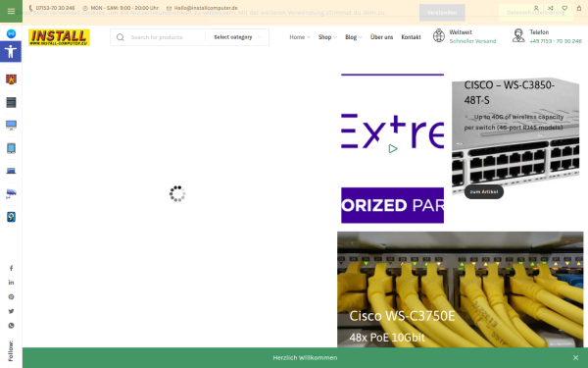Open the Kontakt page
This screenshot has width=588, height=368.
[411, 37]
